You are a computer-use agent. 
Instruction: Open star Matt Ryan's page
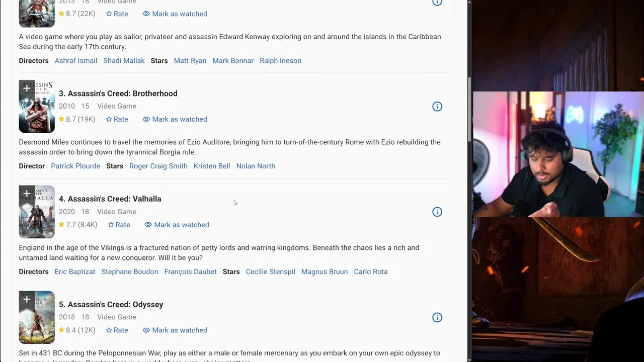pyautogui.click(x=190, y=61)
